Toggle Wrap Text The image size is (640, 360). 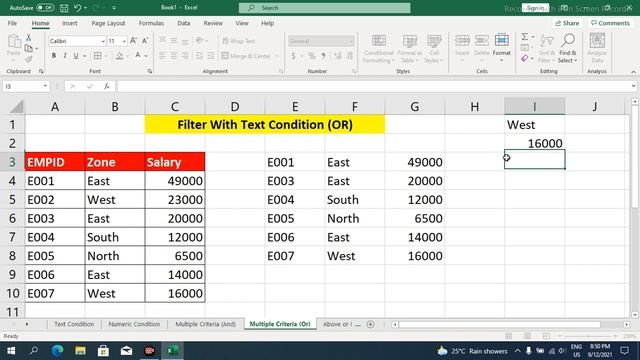pyautogui.click(x=239, y=41)
